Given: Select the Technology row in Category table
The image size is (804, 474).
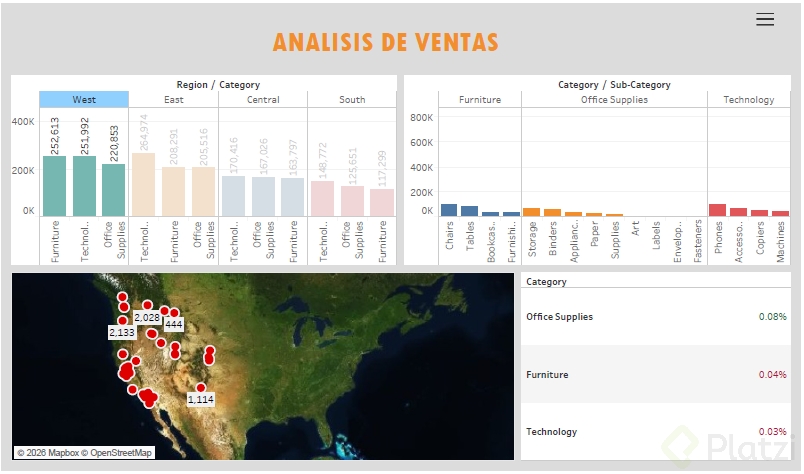Looking at the screenshot, I should 656,431.
